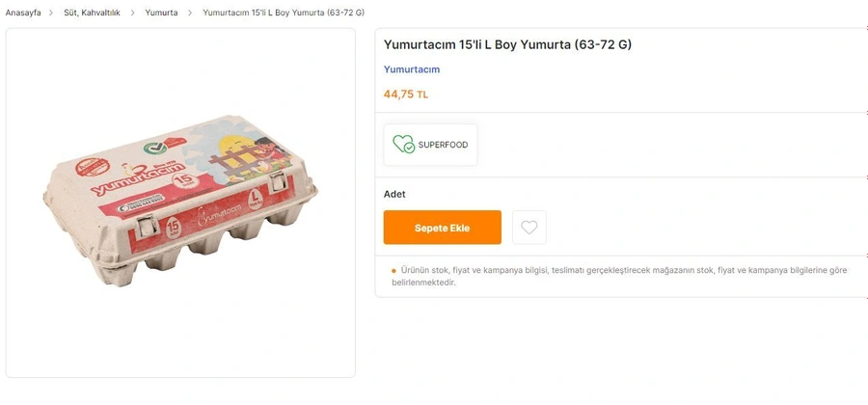Click the chevron after Yumurta breadcrumb
Screen dimensions: 868x405
coord(190,13)
